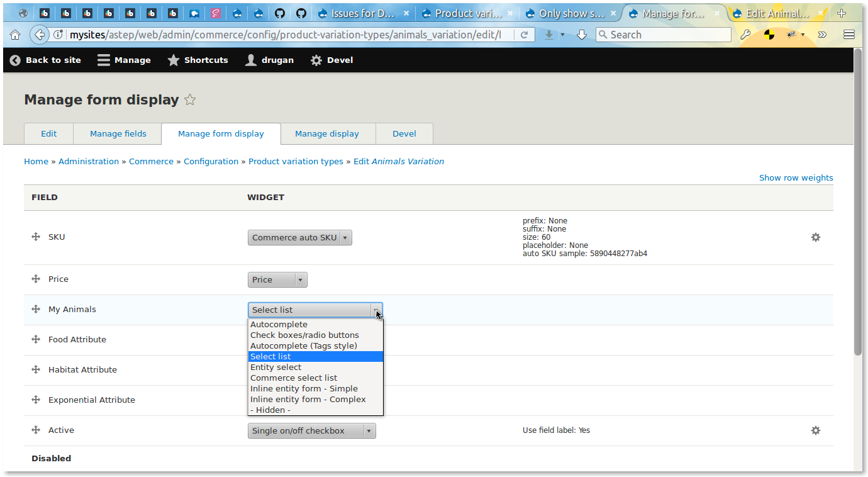The image size is (868, 477).
Task: Close the 'Issues for D...' browser tab
Action: pyautogui.click(x=406, y=13)
